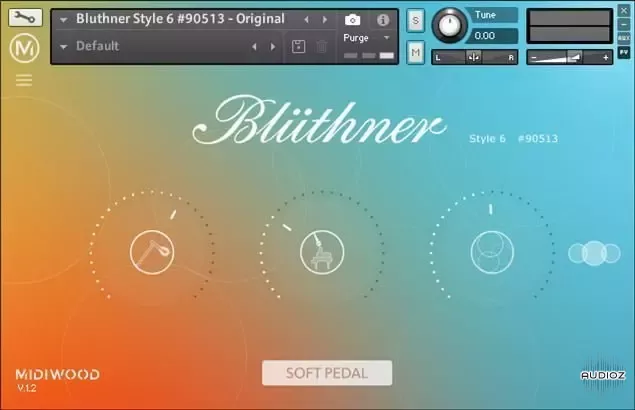Click the hammer icon in the left dial

152,252
